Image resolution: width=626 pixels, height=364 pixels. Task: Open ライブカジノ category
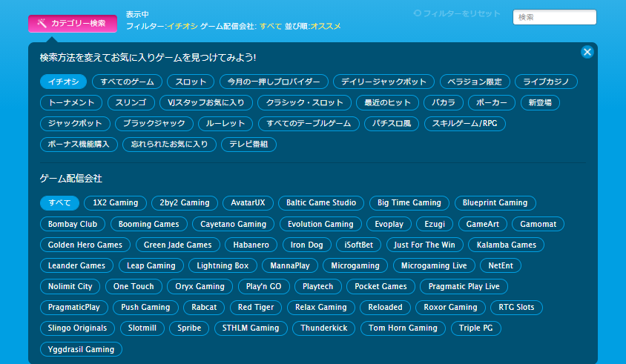(546, 82)
